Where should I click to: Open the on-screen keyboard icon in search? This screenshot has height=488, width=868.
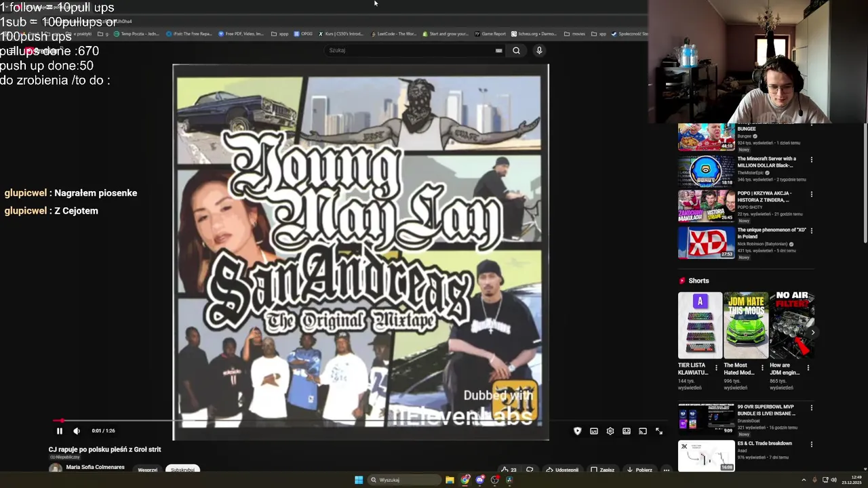(x=498, y=50)
